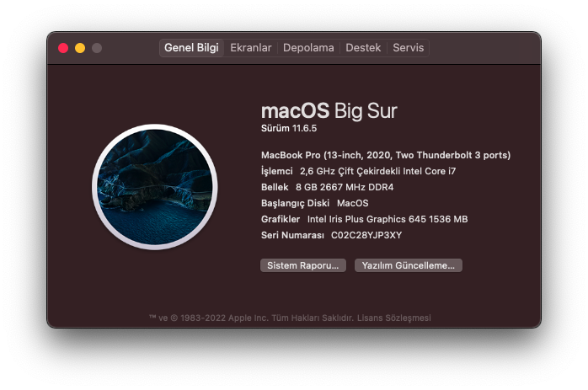The image size is (588, 390).
Task: Click the Grafikler Intel Iris Plus line
Action: [364, 219]
